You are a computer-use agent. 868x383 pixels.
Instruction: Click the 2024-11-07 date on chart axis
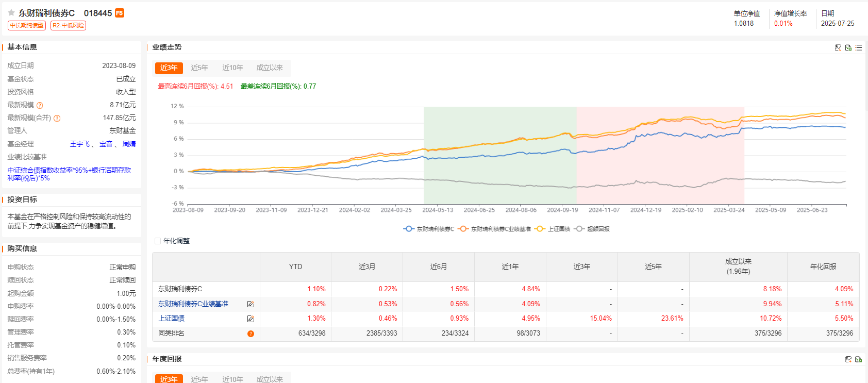click(x=604, y=210)
